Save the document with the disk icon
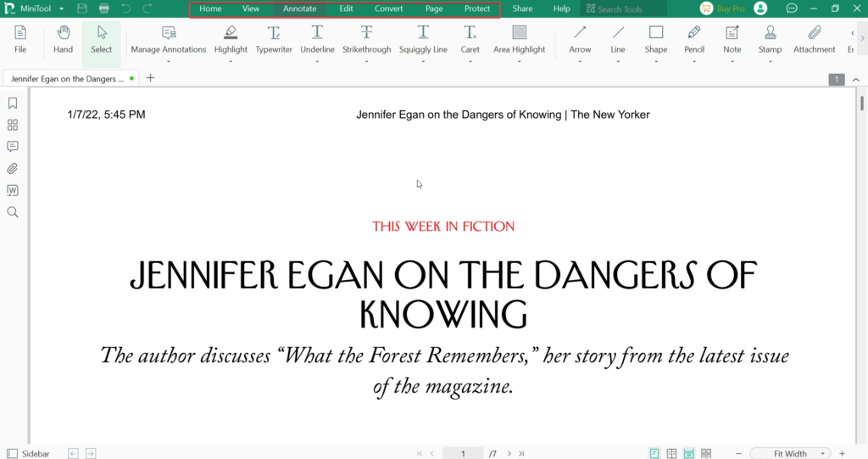Screen dimensions: 868x459 point(82,8)
